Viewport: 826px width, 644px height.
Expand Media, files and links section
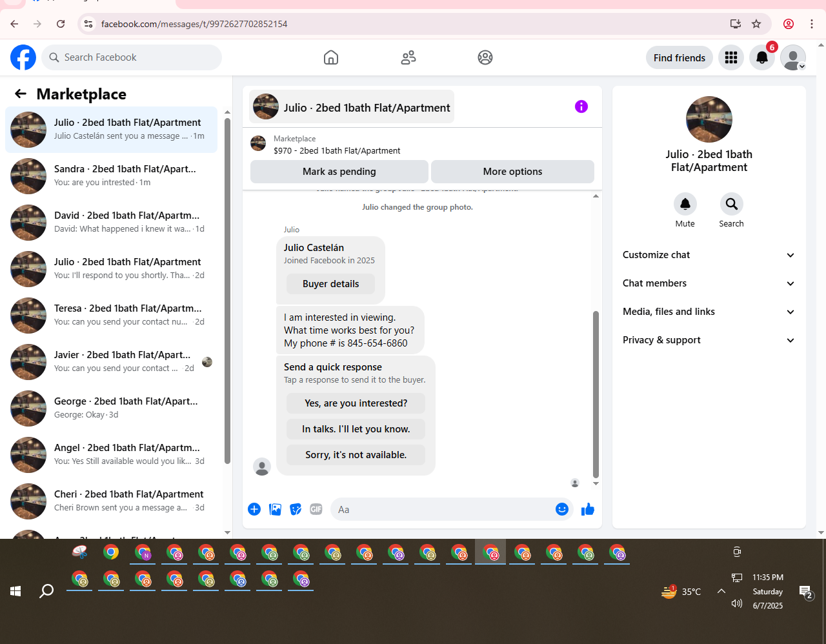[709, 312]
